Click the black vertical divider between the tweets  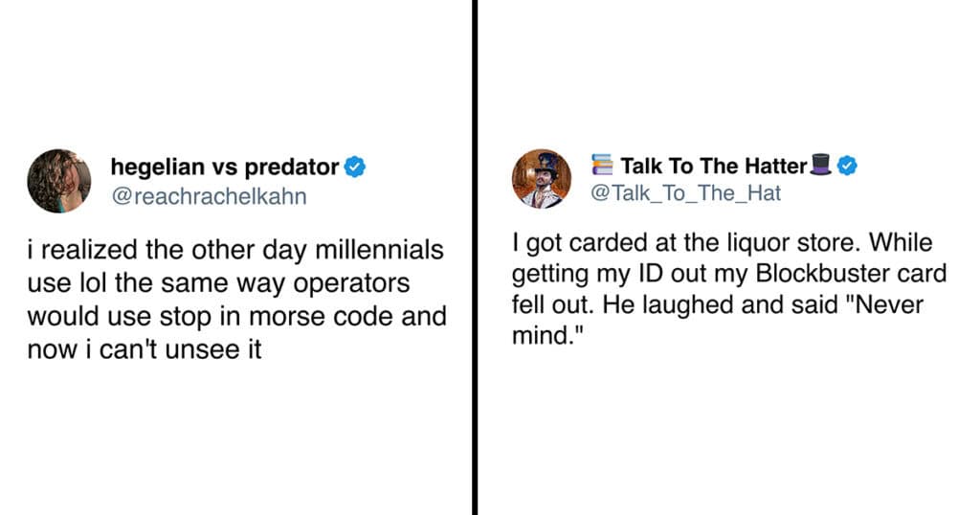475,257
